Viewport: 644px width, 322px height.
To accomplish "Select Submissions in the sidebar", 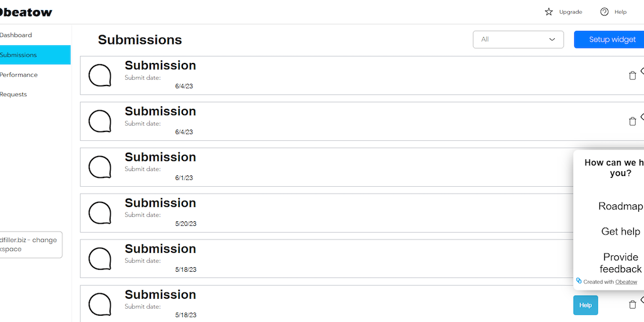I will tap(19, 55).
